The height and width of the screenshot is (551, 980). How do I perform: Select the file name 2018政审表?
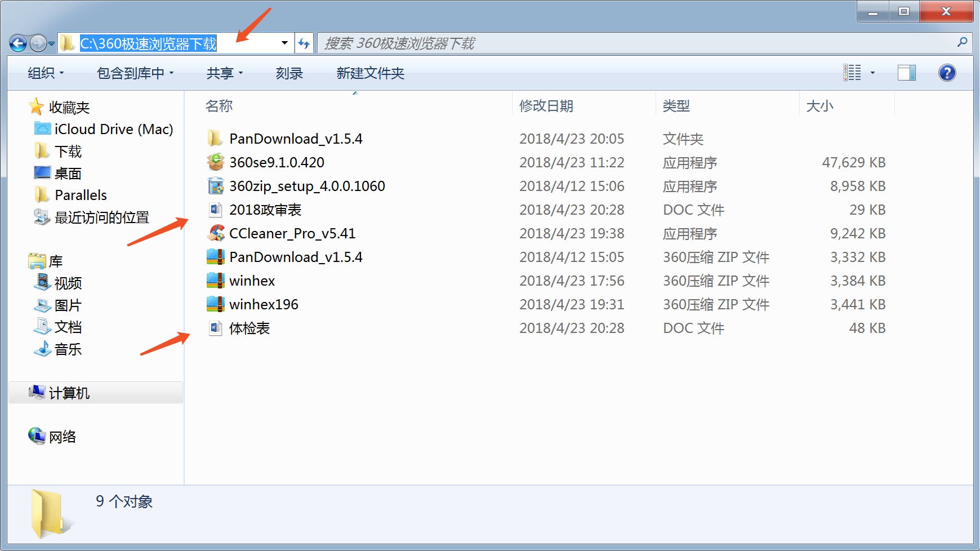tap(265, 210)
